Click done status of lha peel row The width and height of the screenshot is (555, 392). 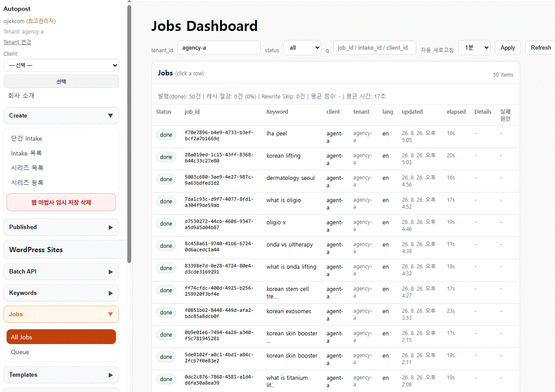166,135
